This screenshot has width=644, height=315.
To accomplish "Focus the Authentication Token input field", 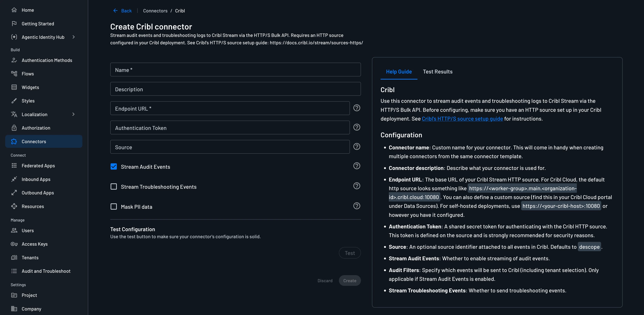I will click(x=230, y=127).
